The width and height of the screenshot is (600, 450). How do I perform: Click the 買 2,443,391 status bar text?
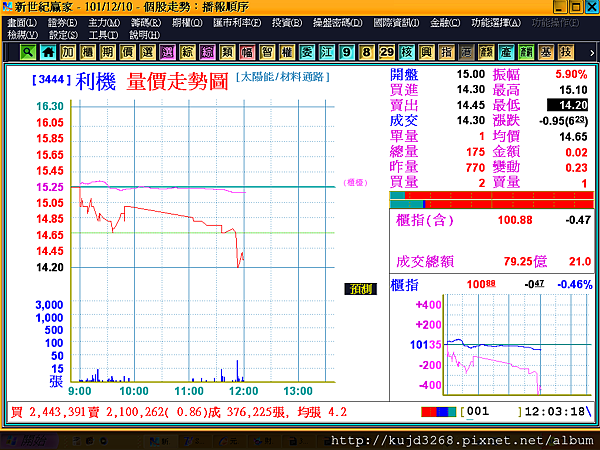point(46,412)
